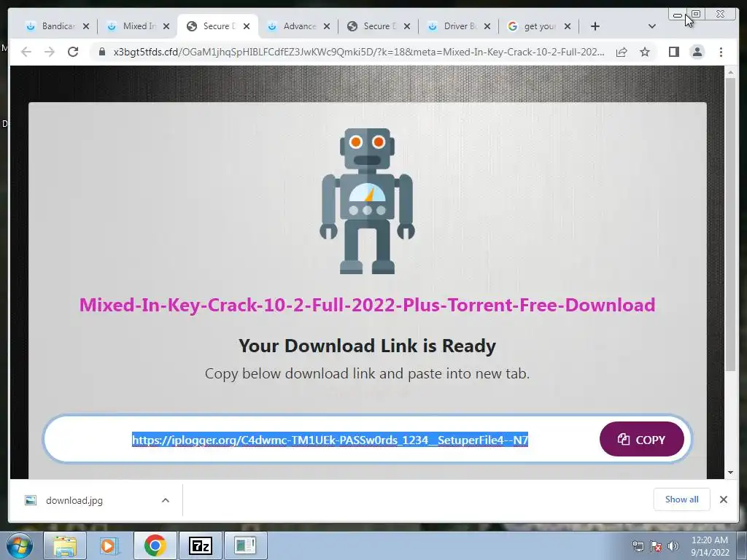Viewport: 747px width, 560px height.
Task: Close the Mixed In tab
Action: pos(166,26)
